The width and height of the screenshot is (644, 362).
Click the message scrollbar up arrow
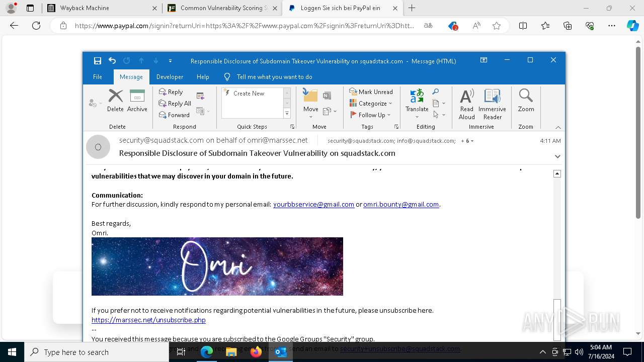(557, 173)
